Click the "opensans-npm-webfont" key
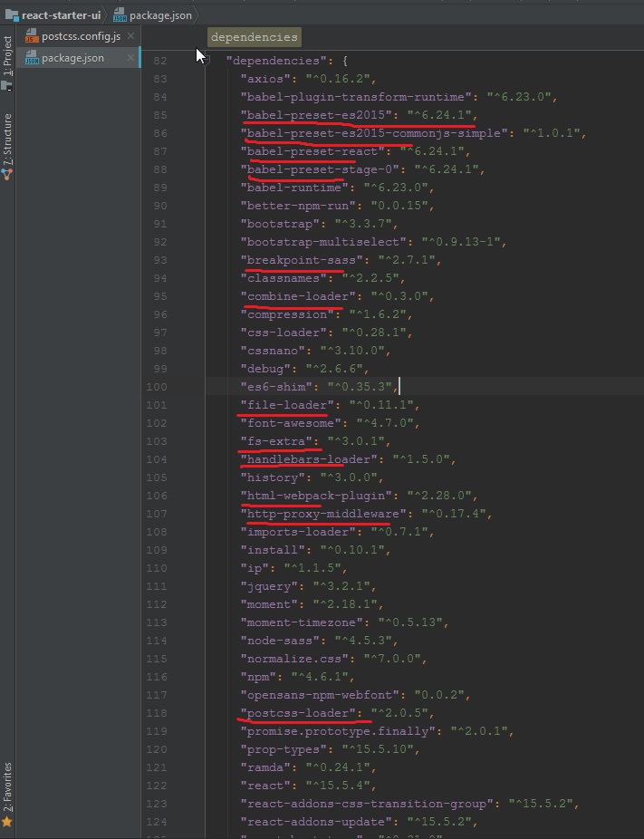644x839 pixels. (321, 695)
